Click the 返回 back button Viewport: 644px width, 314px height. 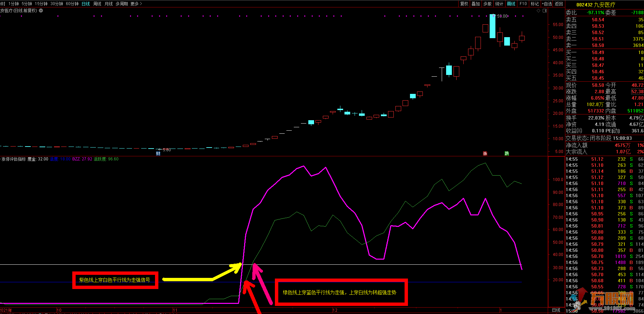click(x=559, y=4)
